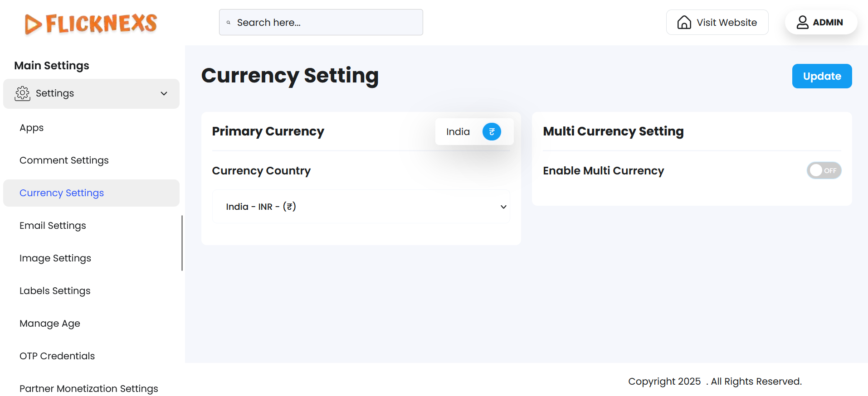Go to Comment Settings
The width and height of the screenshot is (868, 396).
click(64, 160)
